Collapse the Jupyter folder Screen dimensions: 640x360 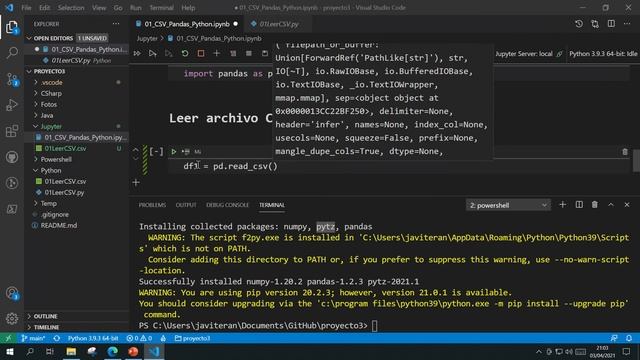[51, 127]
